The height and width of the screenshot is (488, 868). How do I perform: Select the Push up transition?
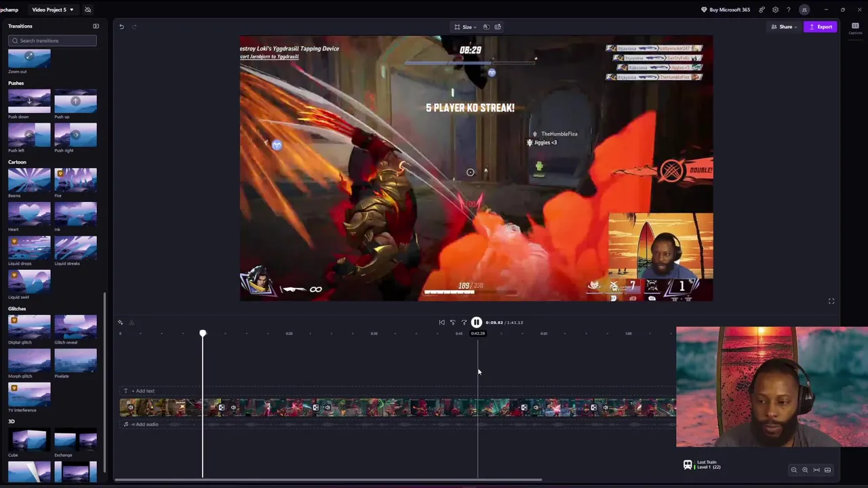tap(75, 101)
